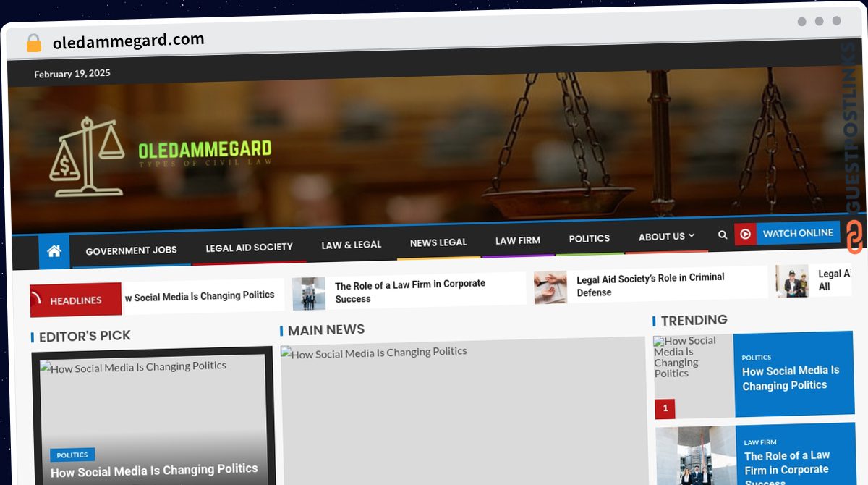Click the scales of justice site logo
The height and width of the screenshot is (485, 868).
[x=87, y=157]
